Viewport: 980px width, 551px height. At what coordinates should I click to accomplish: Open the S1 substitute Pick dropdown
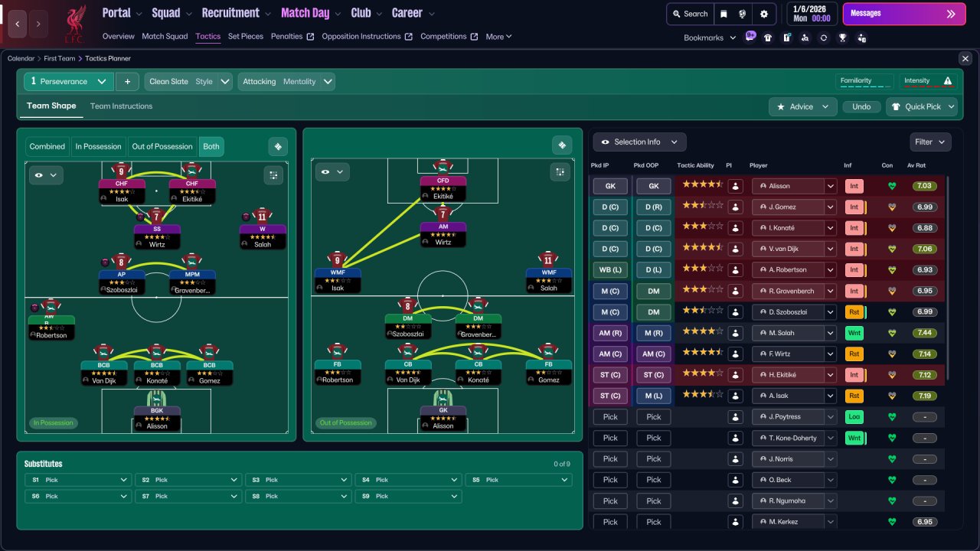(77, 480)
